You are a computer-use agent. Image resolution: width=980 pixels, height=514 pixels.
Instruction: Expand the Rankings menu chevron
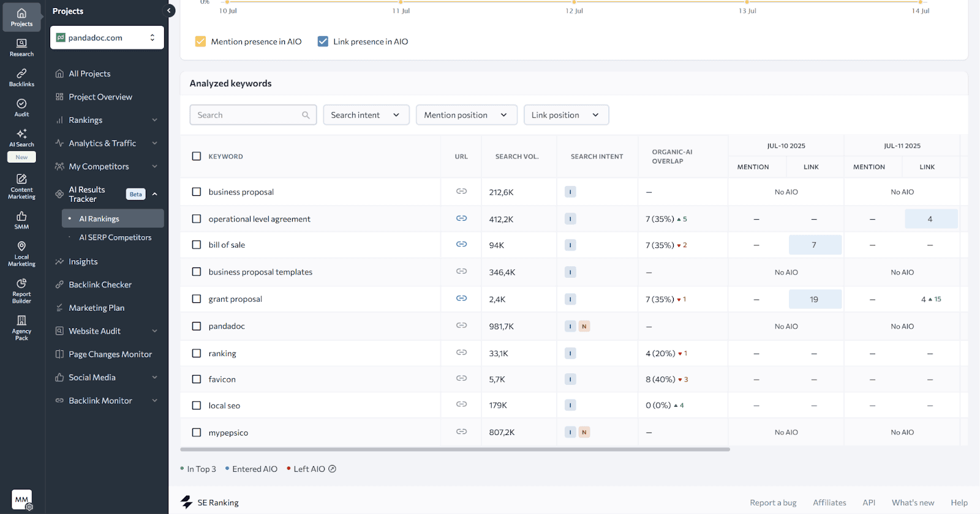[x=154, y=120]
